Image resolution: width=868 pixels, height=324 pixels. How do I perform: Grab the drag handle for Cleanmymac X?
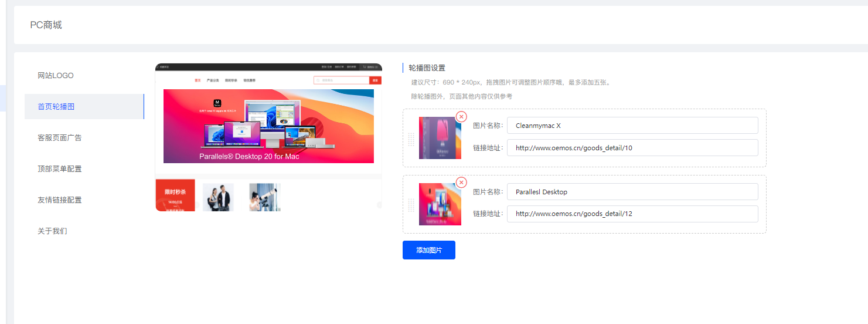[411, 139]
